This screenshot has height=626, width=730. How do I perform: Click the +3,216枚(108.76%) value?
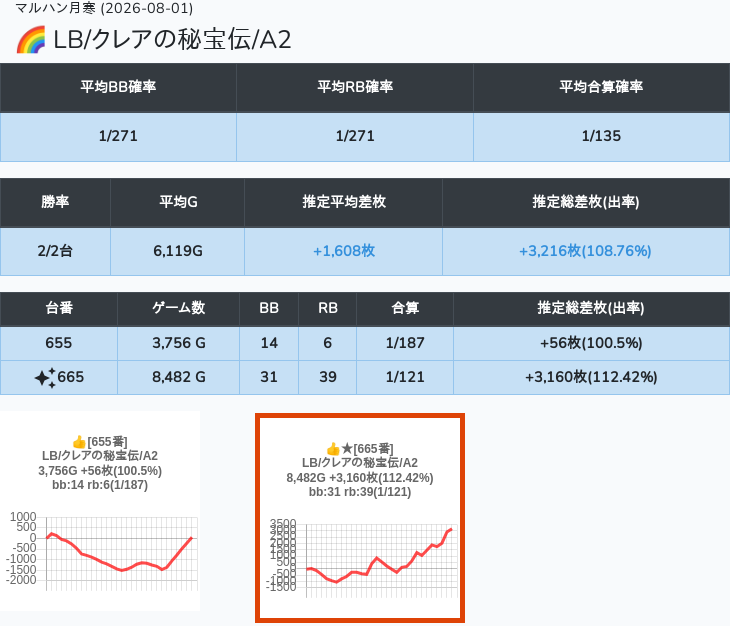[x=585, y=251]
